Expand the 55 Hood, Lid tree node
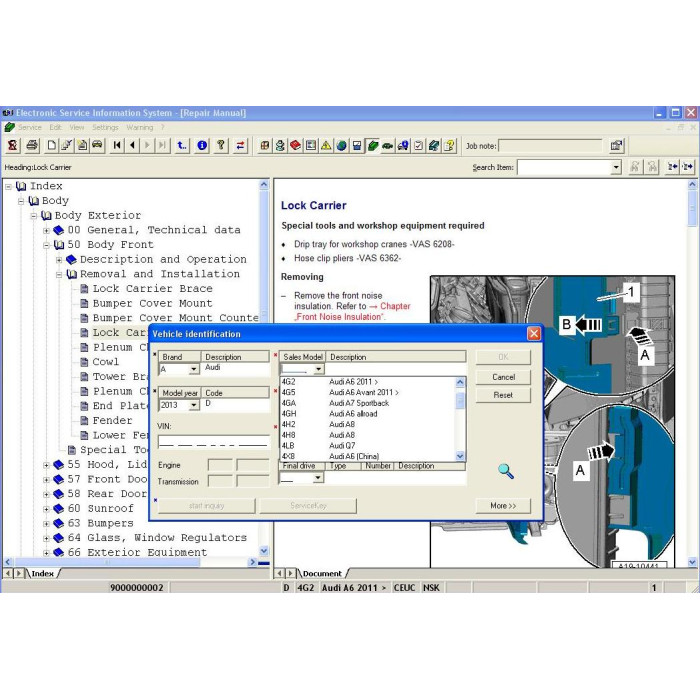 click(x=46, y=465)
